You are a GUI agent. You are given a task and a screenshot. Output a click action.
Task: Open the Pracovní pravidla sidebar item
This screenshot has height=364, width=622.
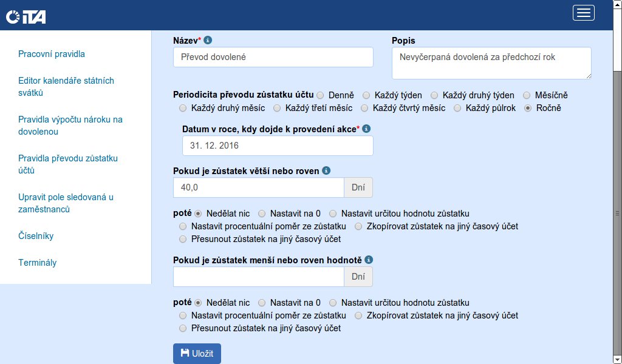tap(52, 54)
